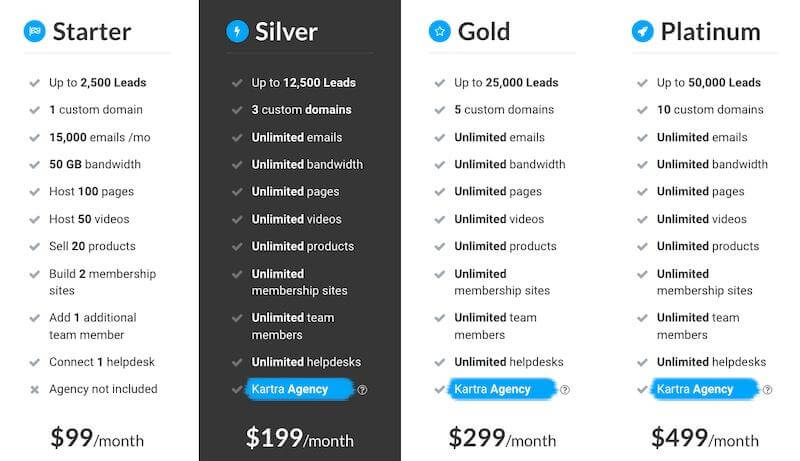
Task: Choose the Silver plan title
Action: point(286,31)
